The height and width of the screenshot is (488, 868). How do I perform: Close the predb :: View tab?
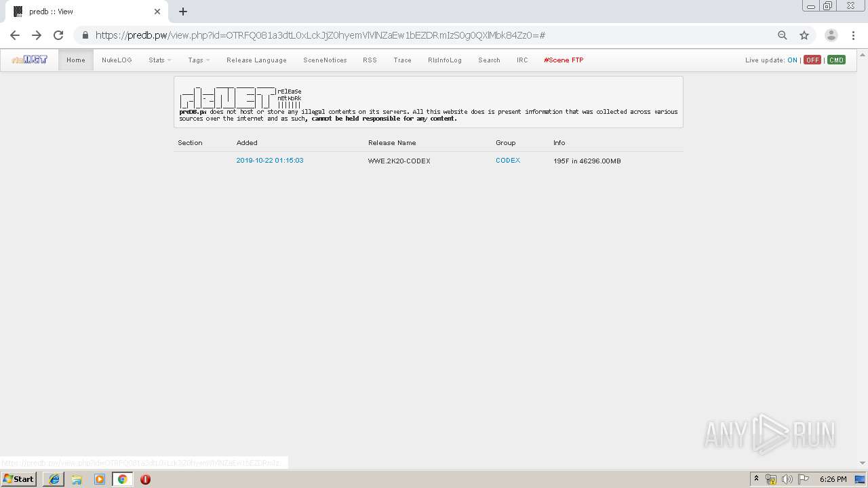[157, 12]
